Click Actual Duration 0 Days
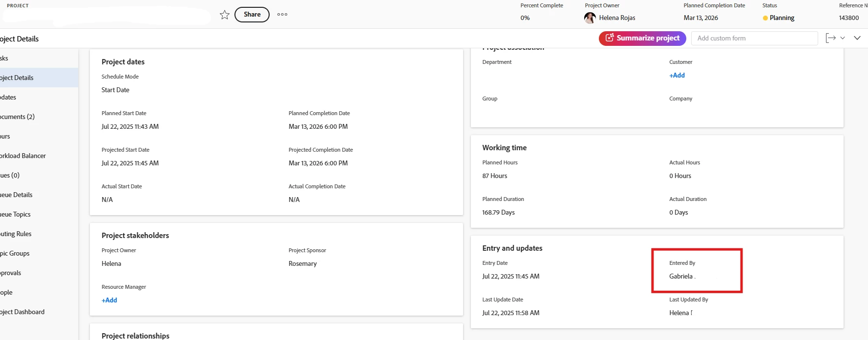 (x=678, y=212)
